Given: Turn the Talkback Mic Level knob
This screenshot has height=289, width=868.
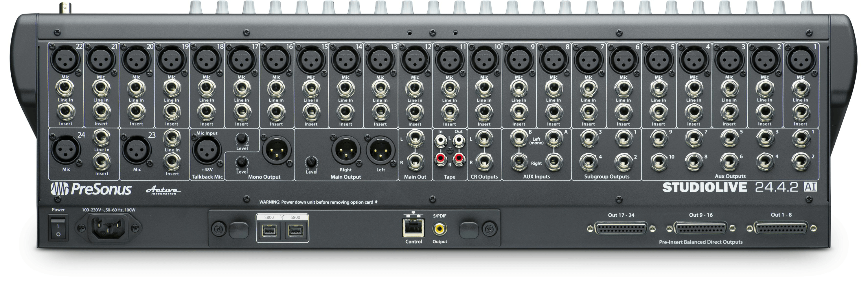Looking at the screenshot, I should pos(242,139).
